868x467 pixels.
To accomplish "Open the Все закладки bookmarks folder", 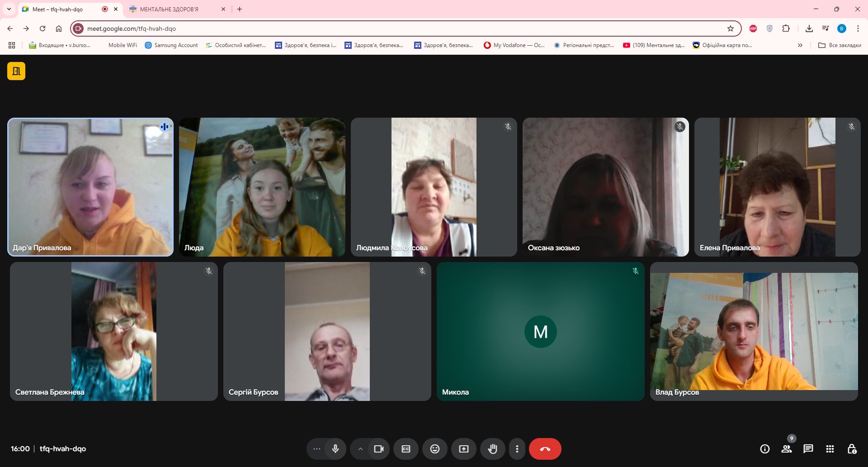I will pos(840,45).
